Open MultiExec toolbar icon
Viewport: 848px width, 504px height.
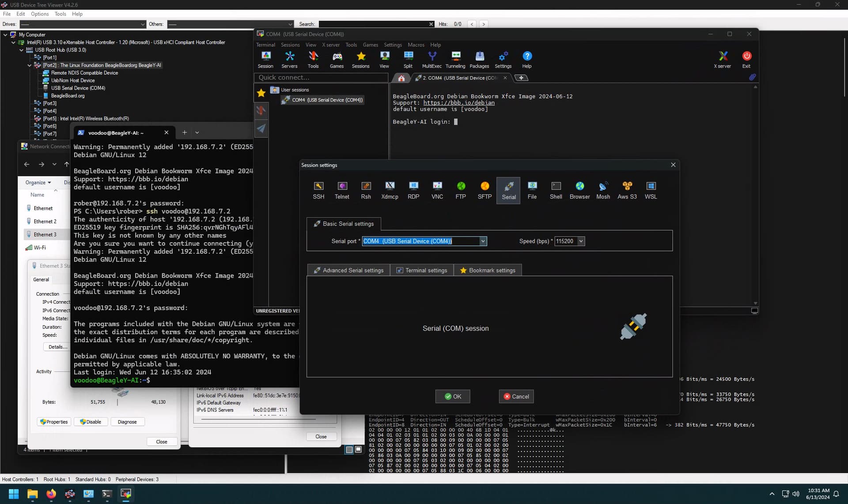pyautogui.click(x=432, y=60)
